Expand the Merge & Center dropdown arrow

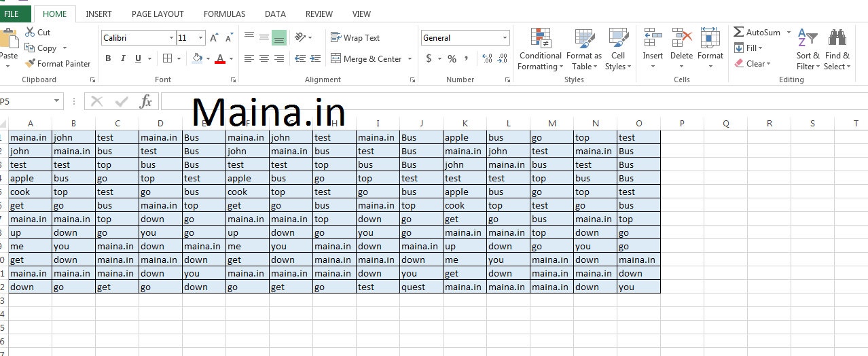coord(410,59)
